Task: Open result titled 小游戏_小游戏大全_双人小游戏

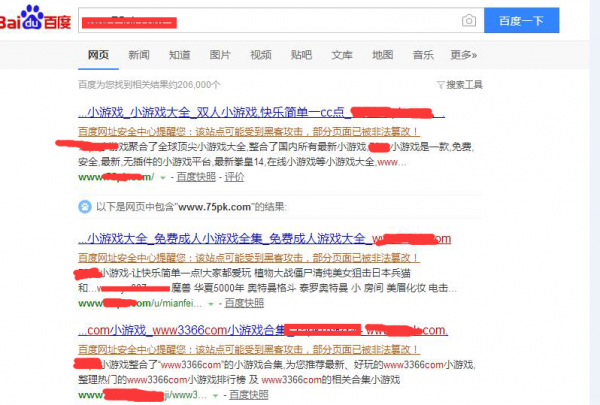Action: pos(261,112)
